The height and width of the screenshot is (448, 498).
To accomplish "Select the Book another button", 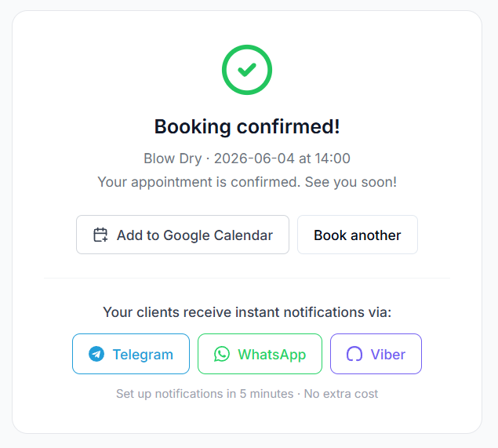I will point(358,235).
